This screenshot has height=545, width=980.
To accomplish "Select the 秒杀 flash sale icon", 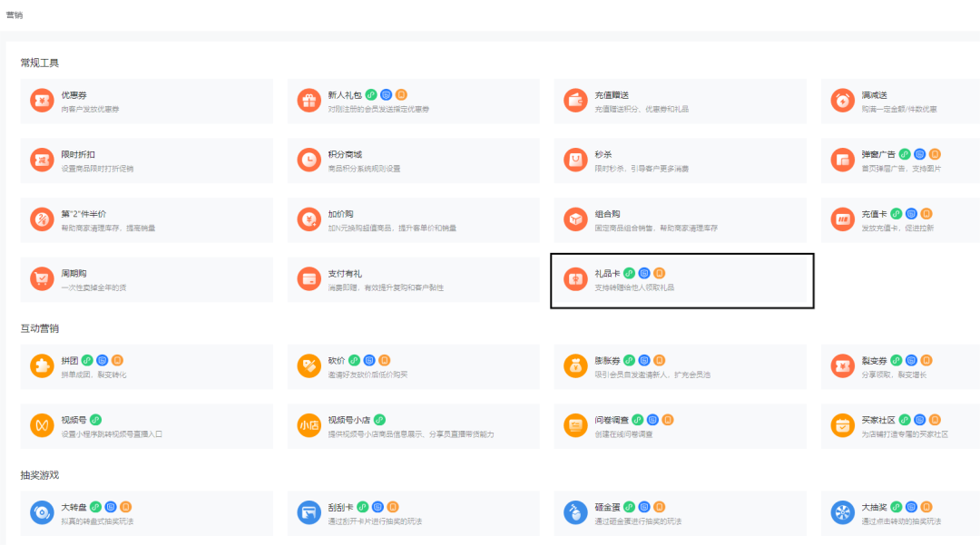I will point(575,160).
